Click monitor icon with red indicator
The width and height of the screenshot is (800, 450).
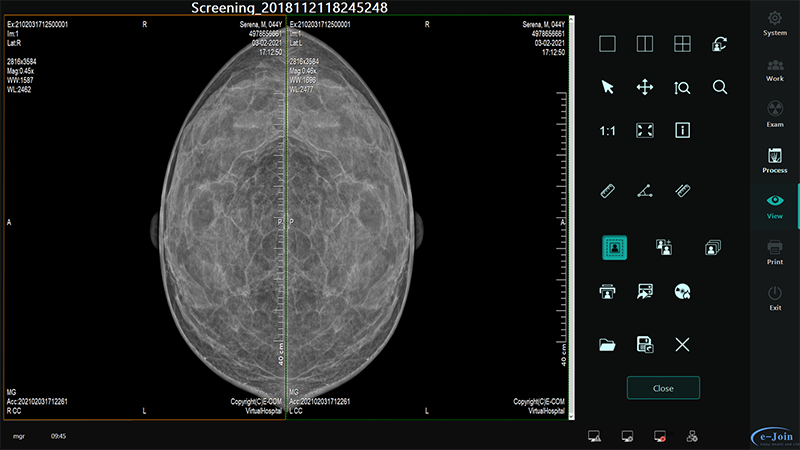tap(660, 436)
